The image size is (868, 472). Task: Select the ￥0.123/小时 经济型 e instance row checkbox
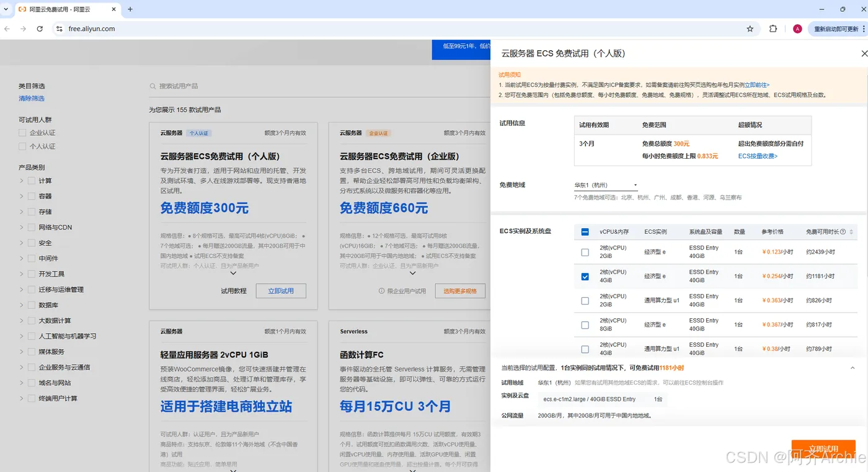tap(585, 252)
